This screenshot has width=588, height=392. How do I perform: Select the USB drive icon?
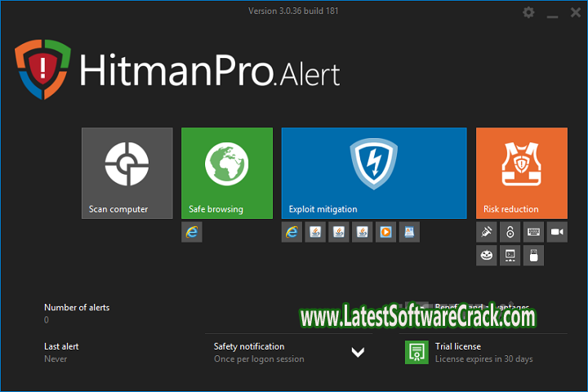coord(534,256)
